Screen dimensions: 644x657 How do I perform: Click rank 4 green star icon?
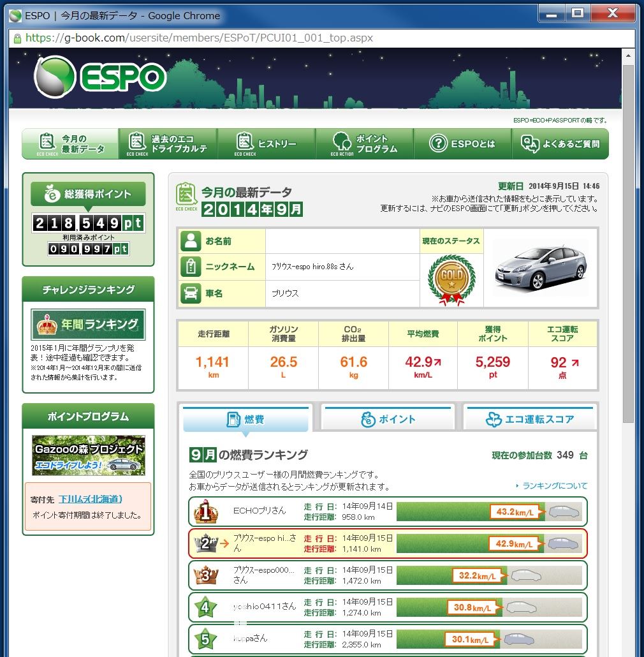pos(205,607)
